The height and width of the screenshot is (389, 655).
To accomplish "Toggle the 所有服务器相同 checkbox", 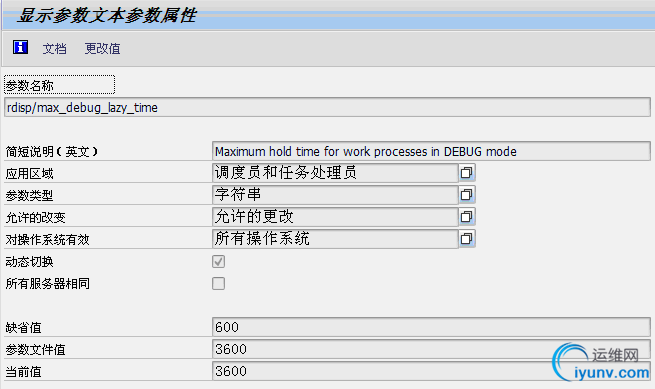I will [x=218, y=283].
